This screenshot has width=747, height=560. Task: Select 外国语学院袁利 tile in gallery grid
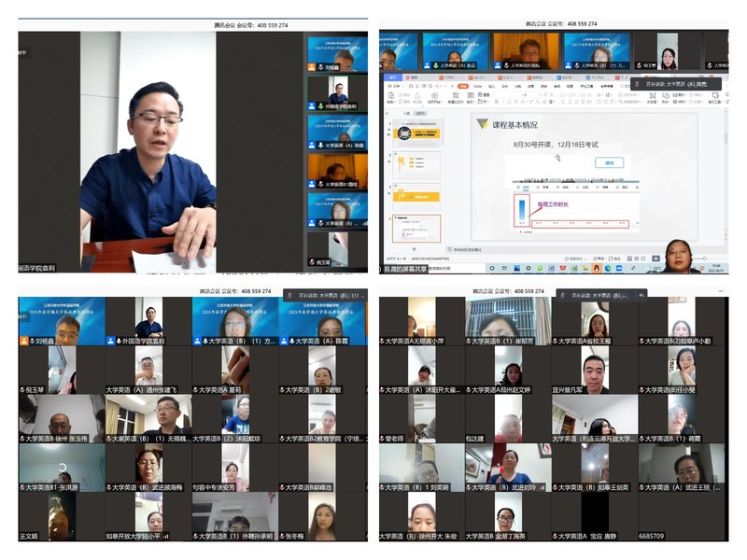pyautogui.click(x=148, y=321)
